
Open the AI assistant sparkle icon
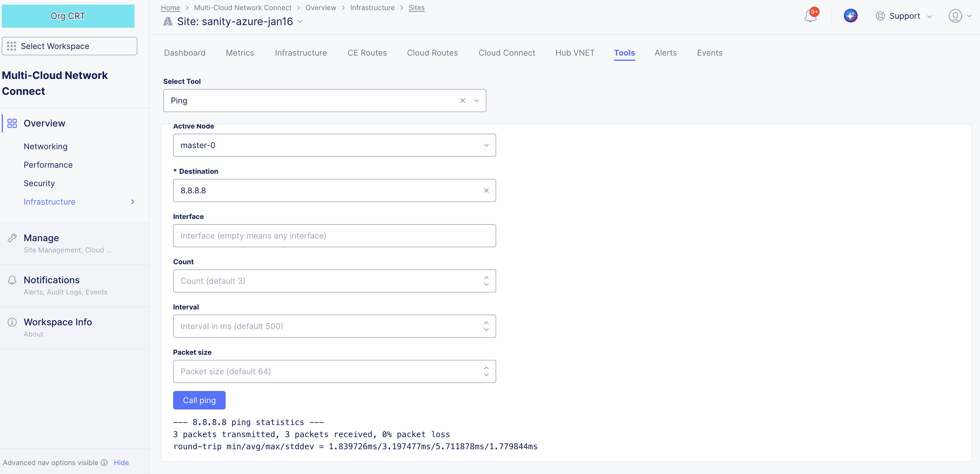click(x=851, y=16)
